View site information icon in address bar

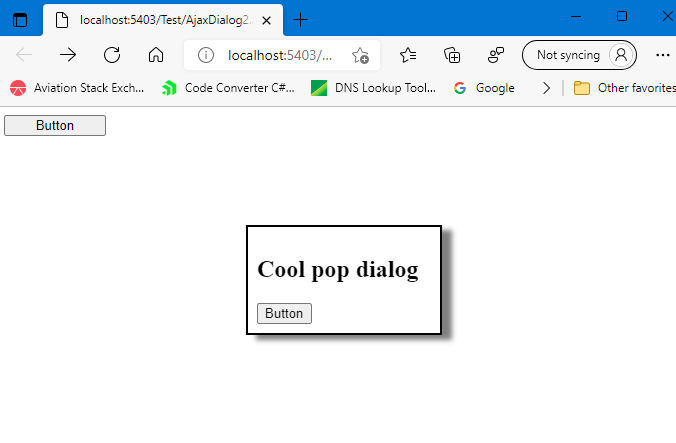click(206, 55)
